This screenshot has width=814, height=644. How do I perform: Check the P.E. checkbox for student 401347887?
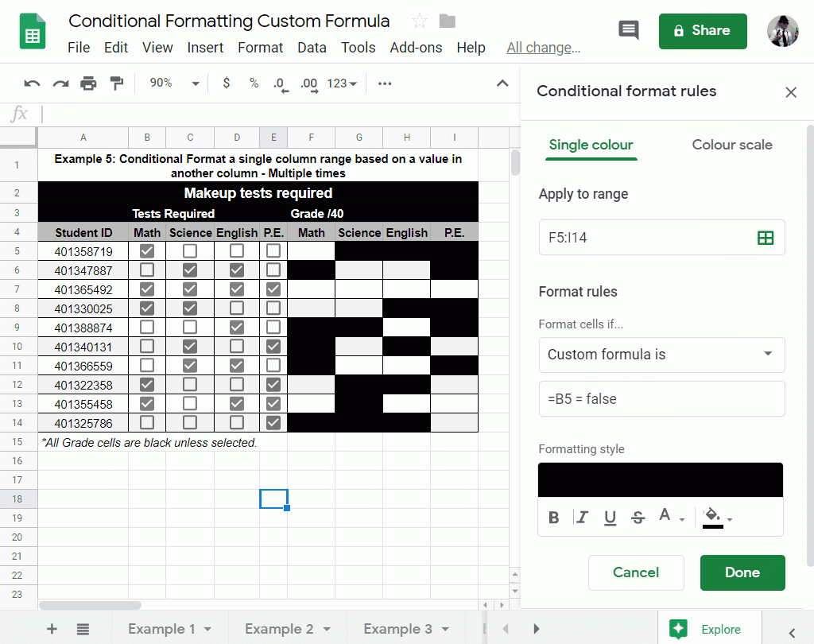click(x=273, y=270)
